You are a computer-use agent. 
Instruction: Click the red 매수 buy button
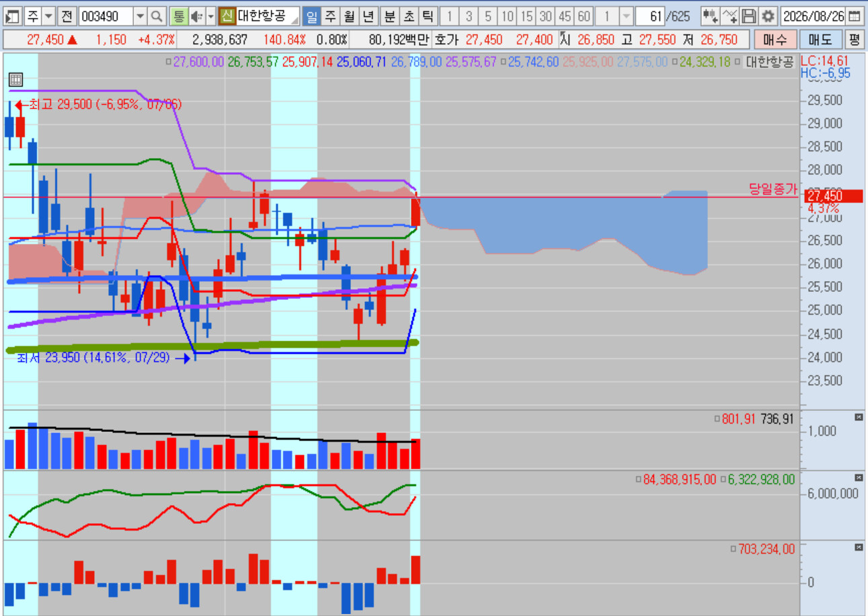coord(775,40)
